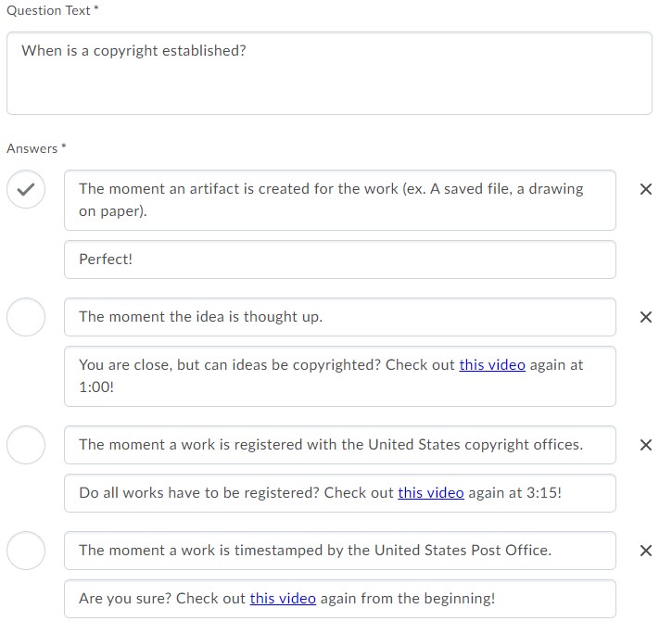The height and width of the screenshot is (634, 672).
Task: Remove the 'artifact is created' answer option
Action: 645,189
